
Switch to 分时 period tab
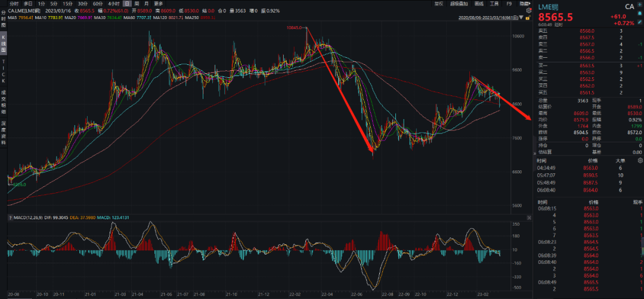[14, 4]
